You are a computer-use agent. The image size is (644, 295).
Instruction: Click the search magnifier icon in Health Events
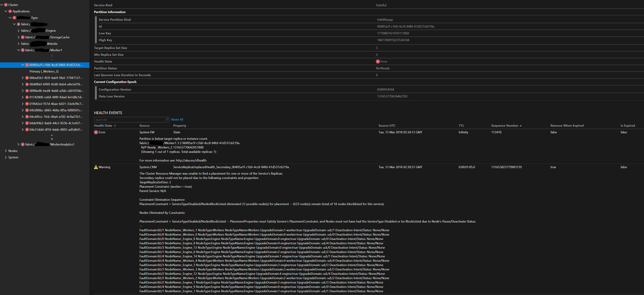(x=166, y=119)
